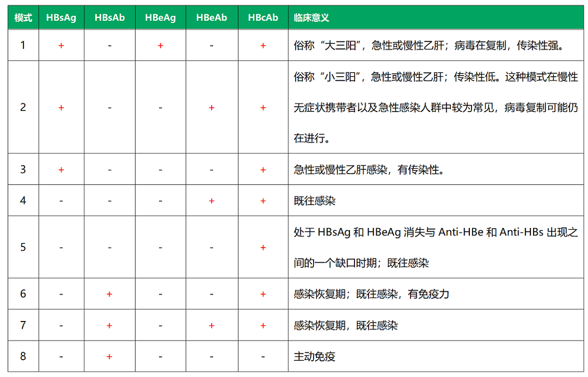Click the plus sign in row 1 HBsAg cell

coord(61,45)
